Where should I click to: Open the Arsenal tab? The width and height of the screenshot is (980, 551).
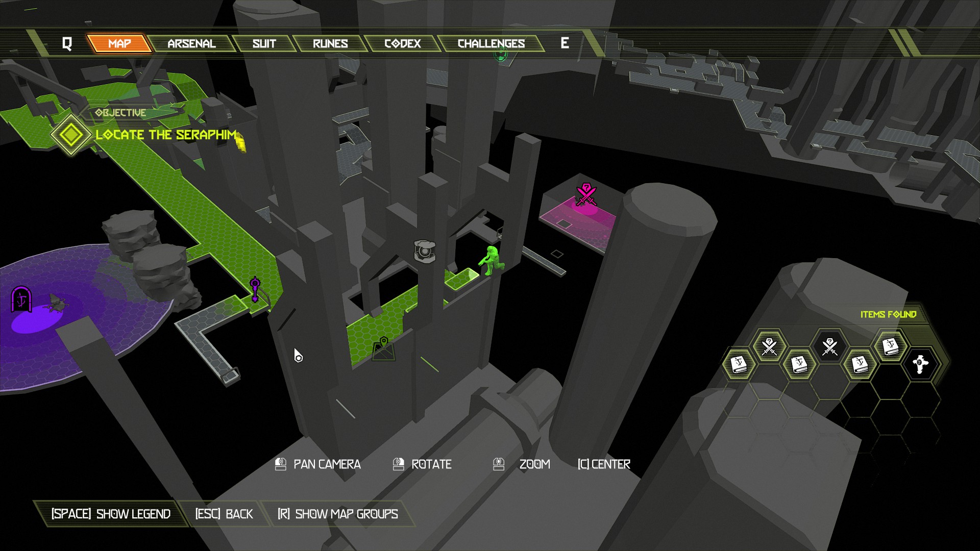(191, 44)
